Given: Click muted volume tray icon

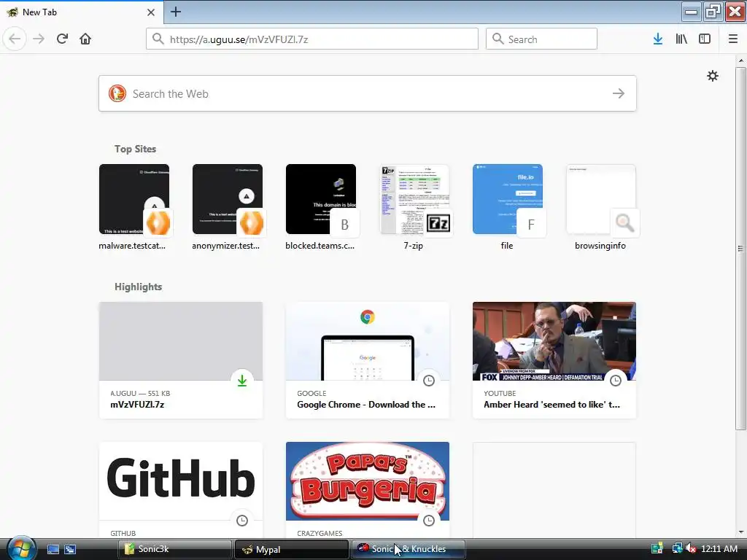Looking at the screenshot, I should [692, 548].
